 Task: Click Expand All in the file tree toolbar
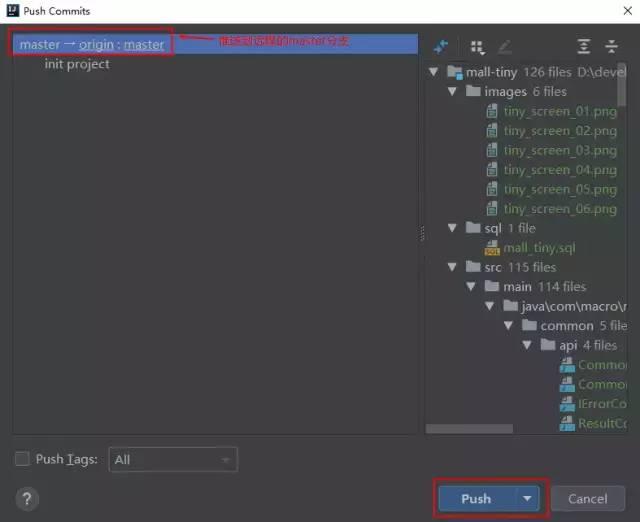(x=584, y=47)
